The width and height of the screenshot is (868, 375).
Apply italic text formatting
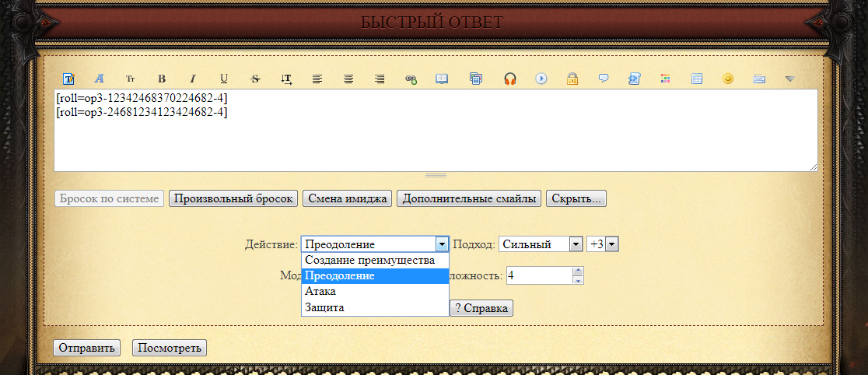[193, 79]
